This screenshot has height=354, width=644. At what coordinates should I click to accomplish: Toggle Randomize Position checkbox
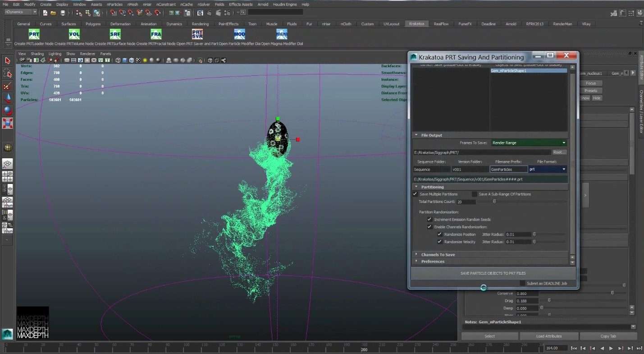point(439,234)
